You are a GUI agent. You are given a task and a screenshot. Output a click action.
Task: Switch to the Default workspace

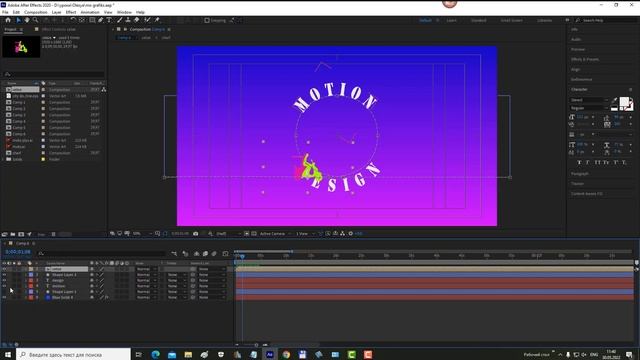[x=425, y=20]
